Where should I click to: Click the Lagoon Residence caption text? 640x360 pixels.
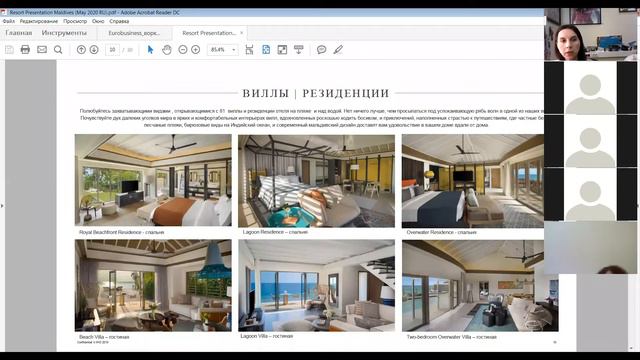pos(275,232)
